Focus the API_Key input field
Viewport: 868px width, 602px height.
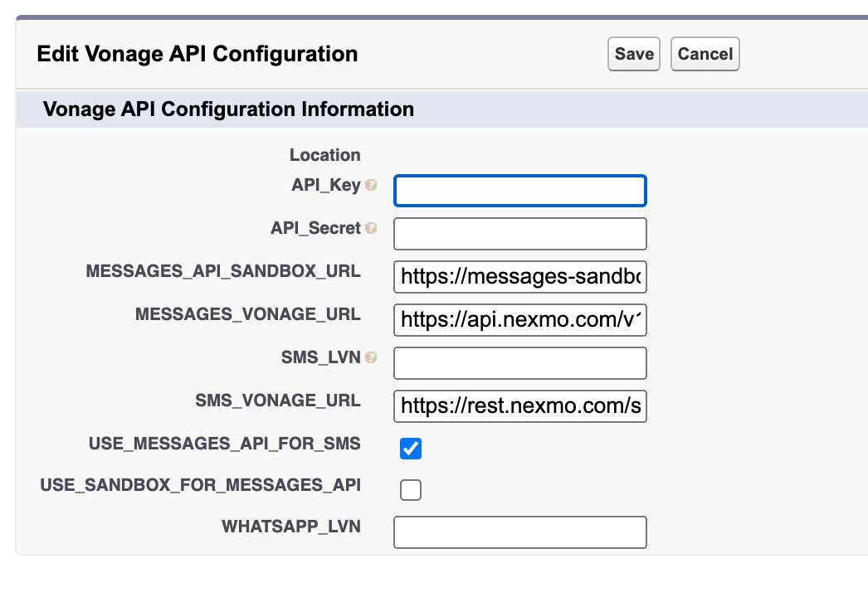point(519,191)
